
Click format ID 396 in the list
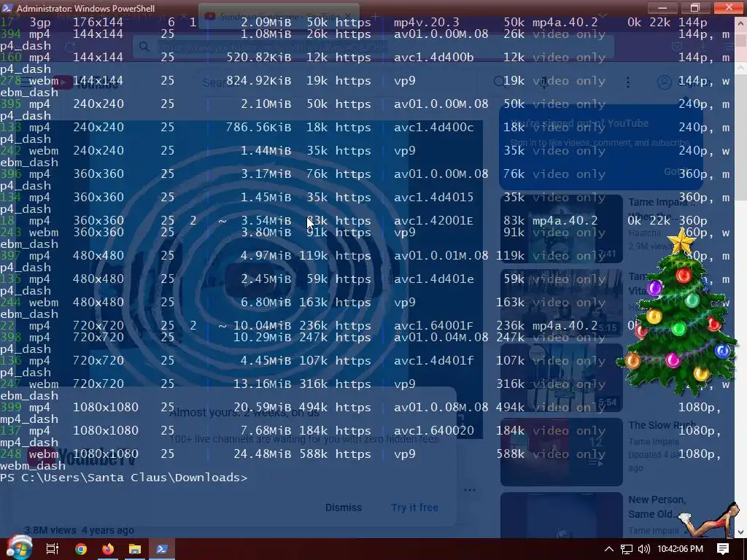pos(10,174)
